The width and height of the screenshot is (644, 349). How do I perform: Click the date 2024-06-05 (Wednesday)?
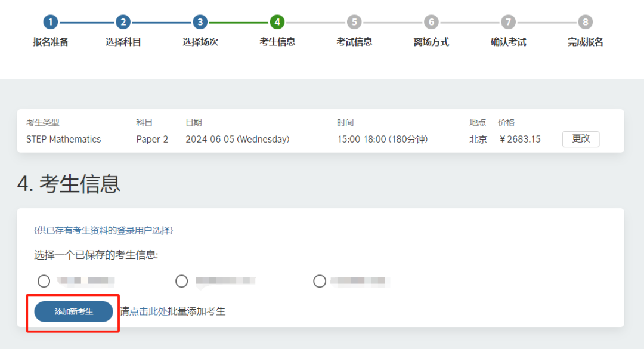pos(237,140)
